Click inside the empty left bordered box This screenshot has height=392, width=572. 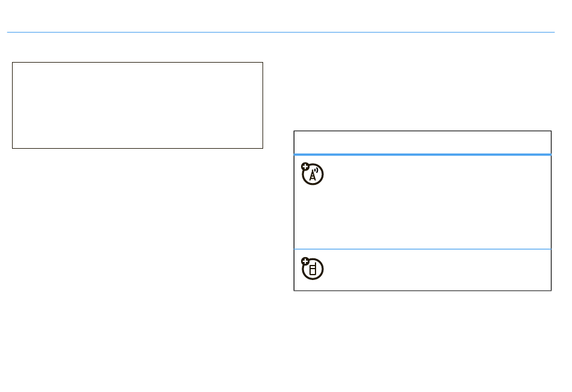click(x=137, y=105)
